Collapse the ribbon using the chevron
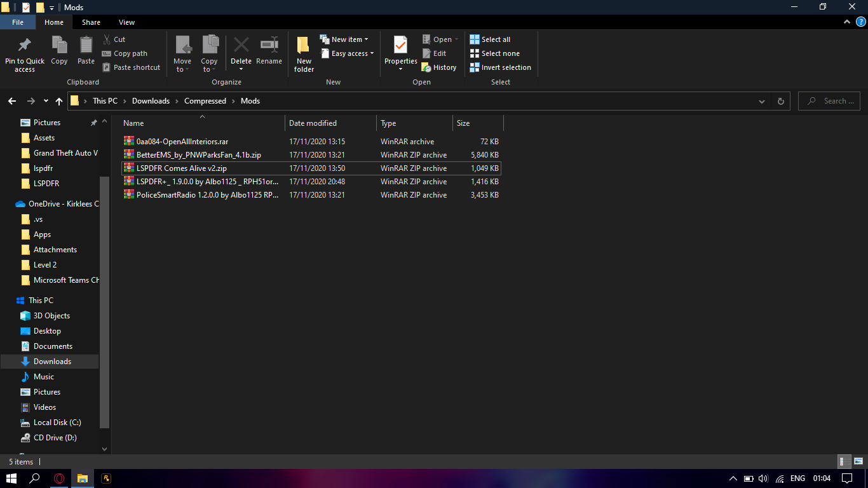Viewport: 868px width, 488px height. (x=847, y=22)
